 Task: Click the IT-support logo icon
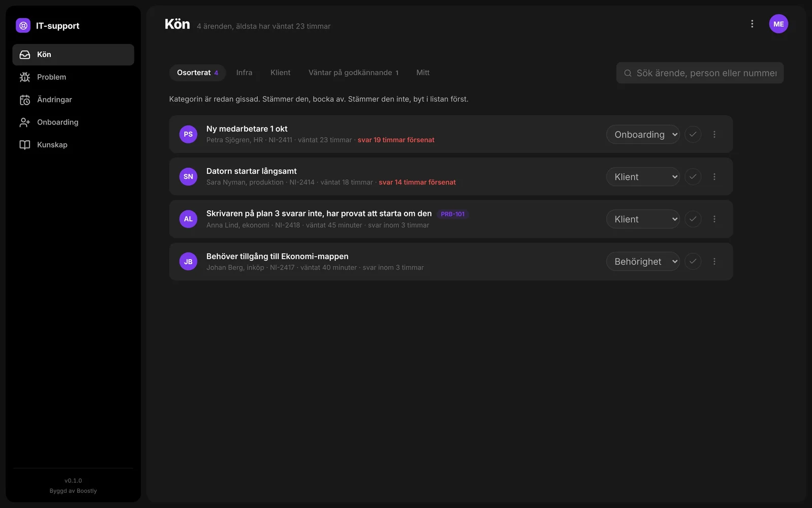click(23, 25)
